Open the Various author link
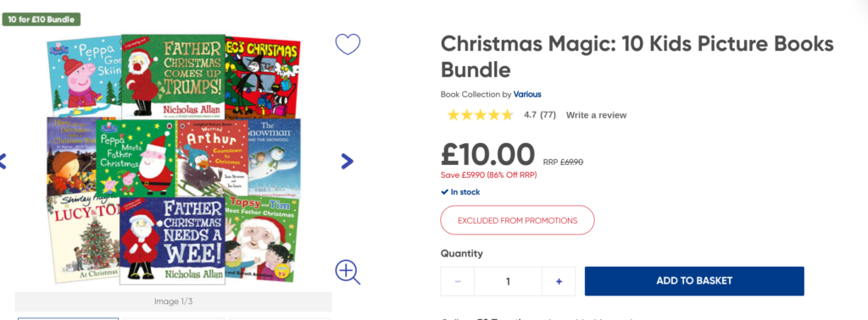 point(527,94)
